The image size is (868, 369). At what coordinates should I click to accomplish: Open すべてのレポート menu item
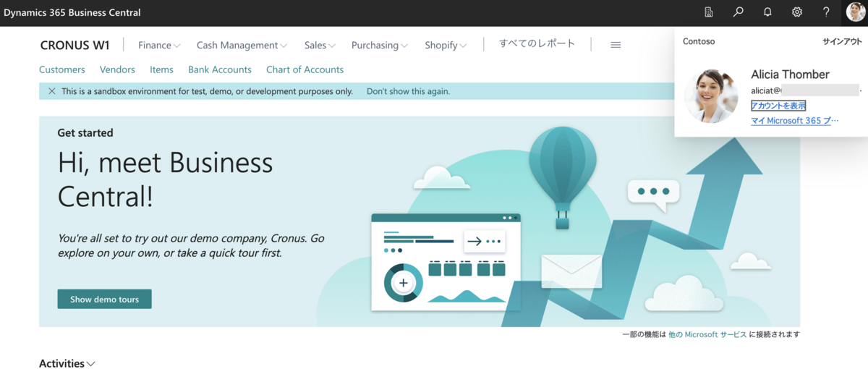point(537,43)
